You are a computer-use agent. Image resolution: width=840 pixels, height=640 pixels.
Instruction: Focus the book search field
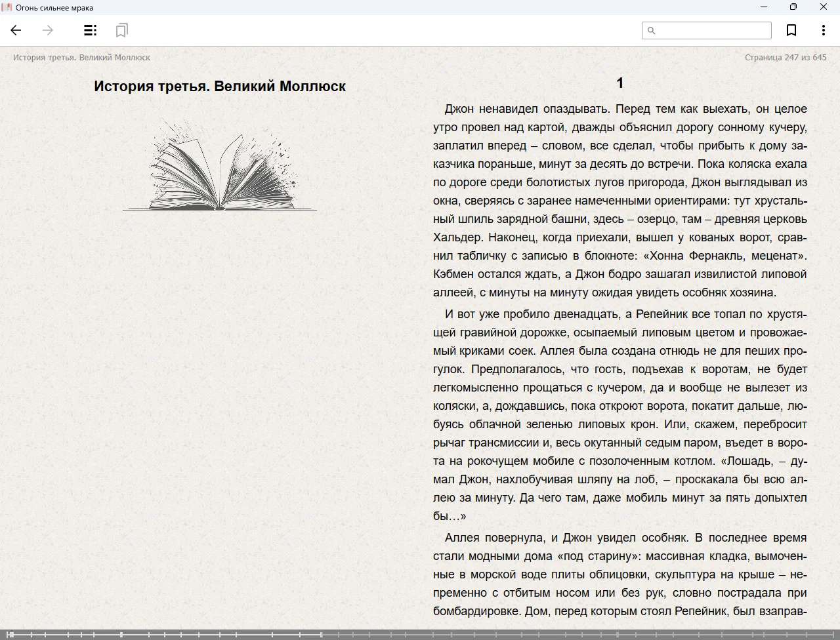tap(713, 30)
